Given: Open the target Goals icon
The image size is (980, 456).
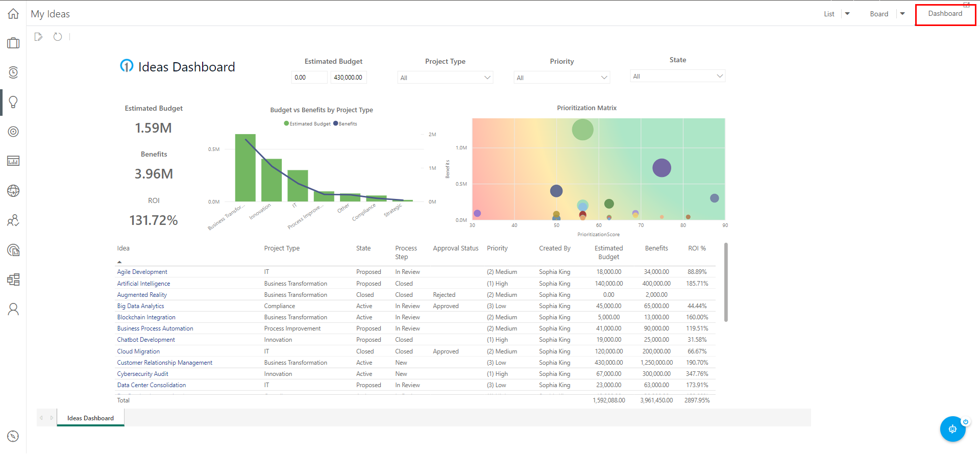Looking at the screenshot, I should [13, 132].
